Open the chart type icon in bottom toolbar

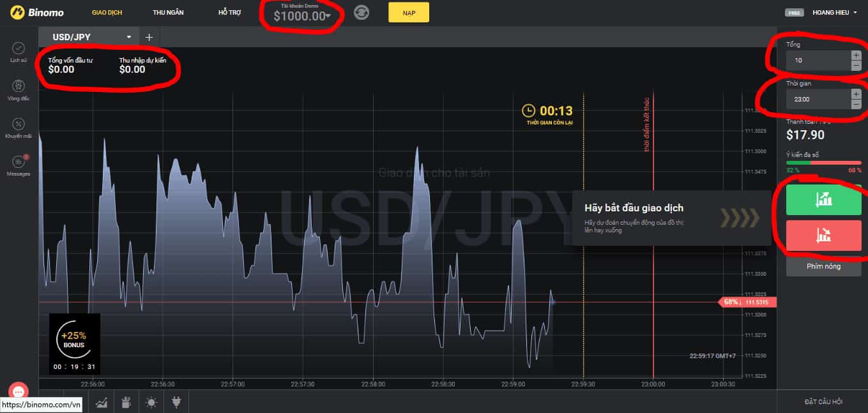[102, 402]
